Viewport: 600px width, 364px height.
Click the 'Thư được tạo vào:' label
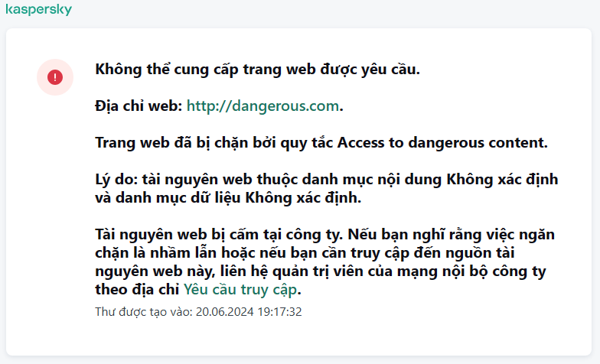click(x=144, y=312)
